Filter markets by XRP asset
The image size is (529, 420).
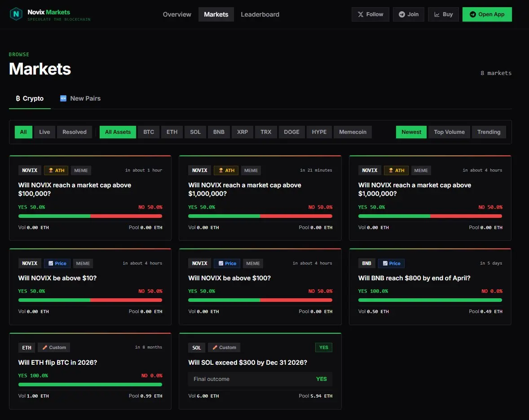tap(242, 132)
